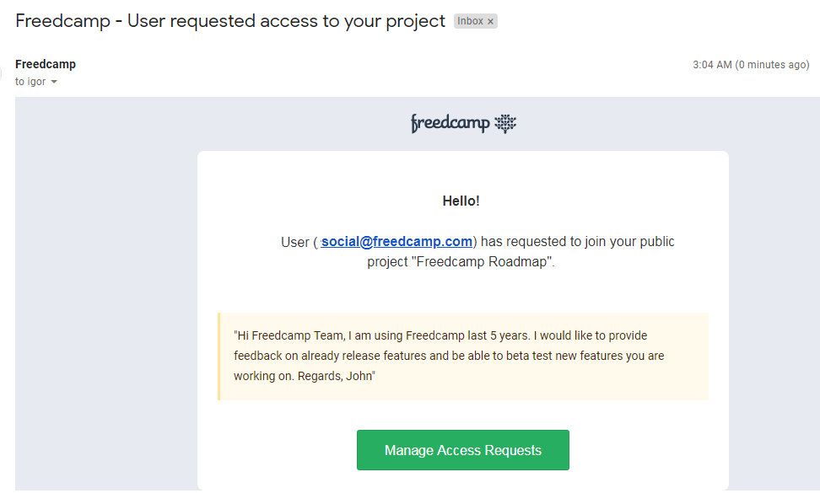Click the freedcamp wordmark logo
Image resolution: width=820 pixels, height=504 pixels.
450,124
